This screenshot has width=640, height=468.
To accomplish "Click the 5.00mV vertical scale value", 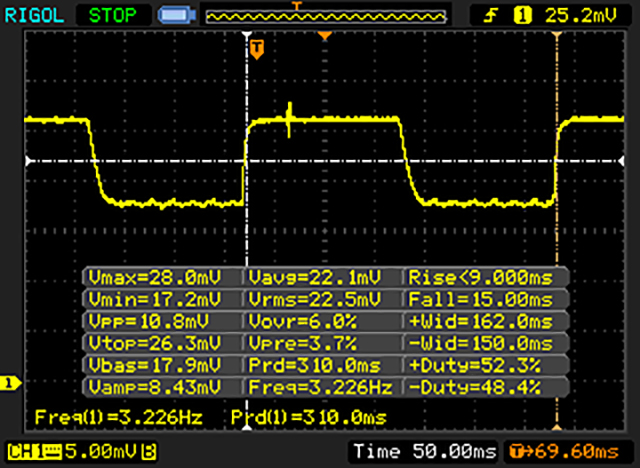I will pyautogui.click(x=101, y=452).
